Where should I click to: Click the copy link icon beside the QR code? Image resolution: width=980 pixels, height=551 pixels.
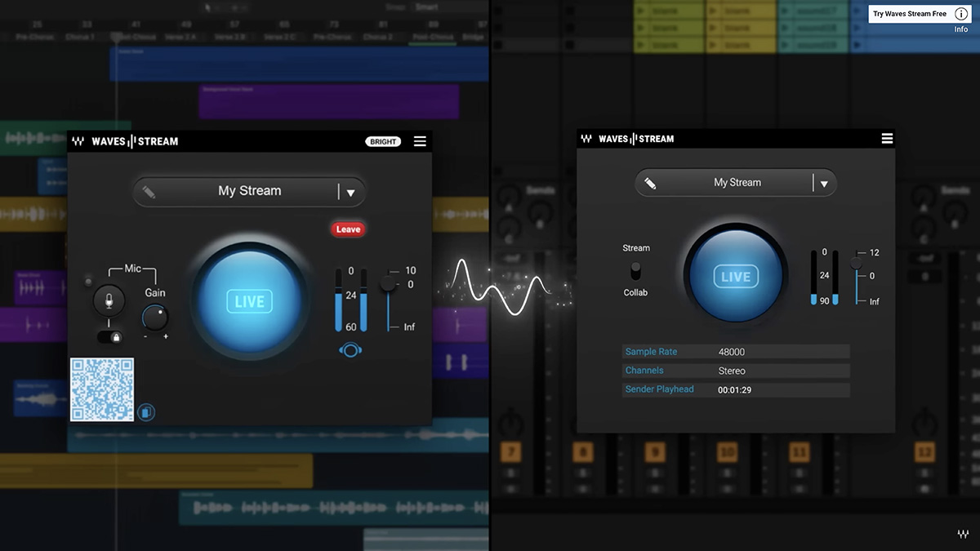click(x=146, y=411)
